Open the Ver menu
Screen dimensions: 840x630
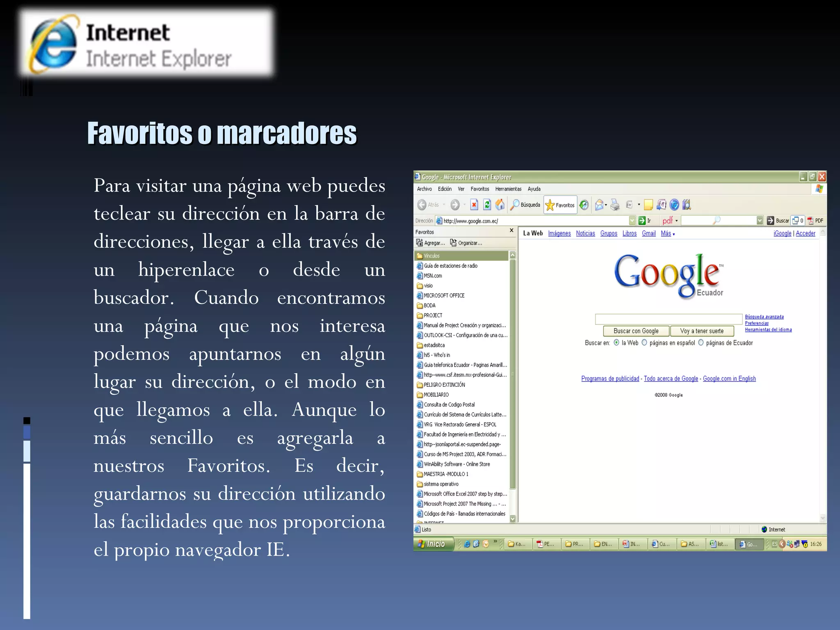[x=461, y=189]
